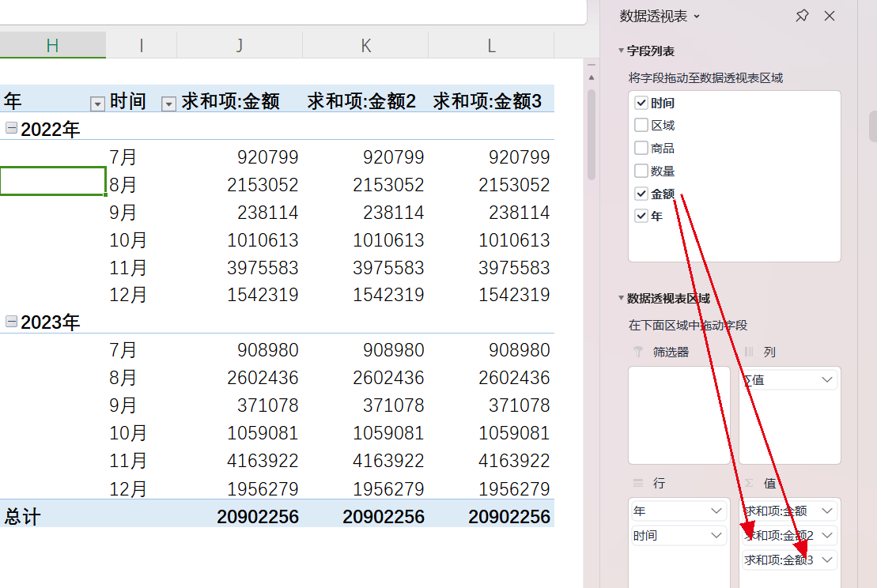Open the 年 dropdown in rows area
The width and height of the screenshot is (877, 588).
click(716, 511)
